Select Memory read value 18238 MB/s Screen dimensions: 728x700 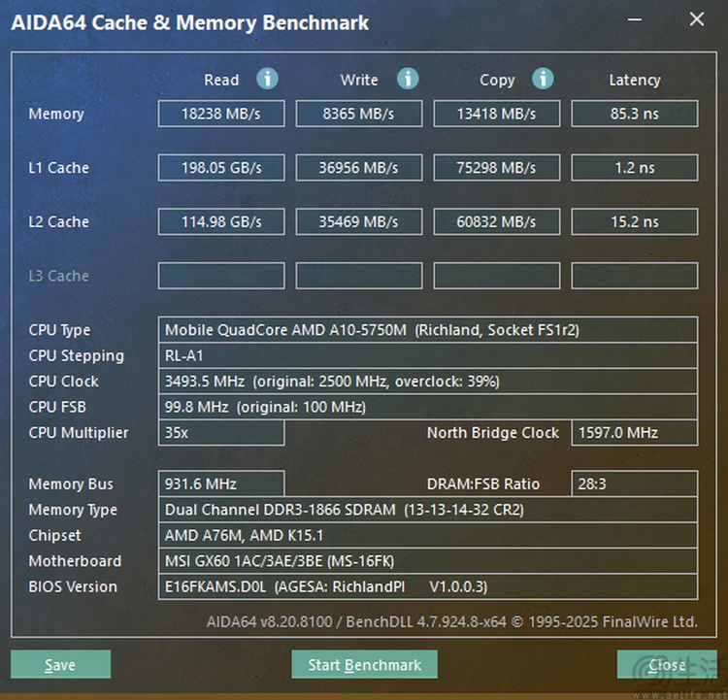221,114
